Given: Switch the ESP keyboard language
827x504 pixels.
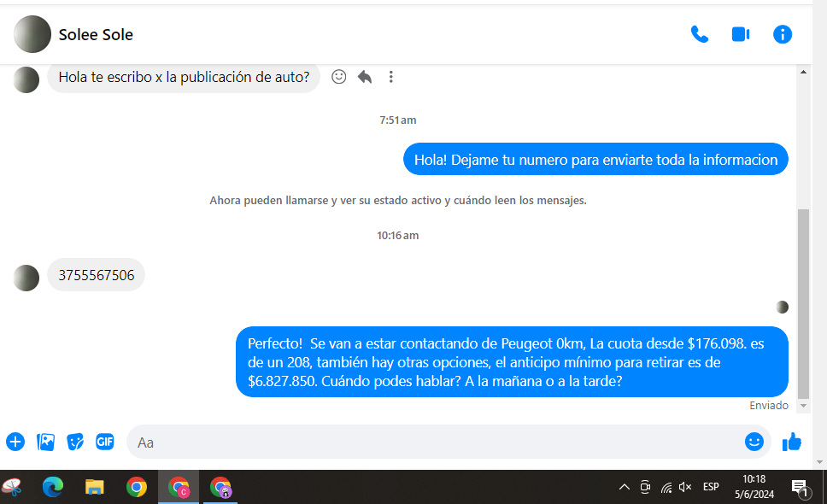Looking at the screenshot, I should click(x=711, y=487).
